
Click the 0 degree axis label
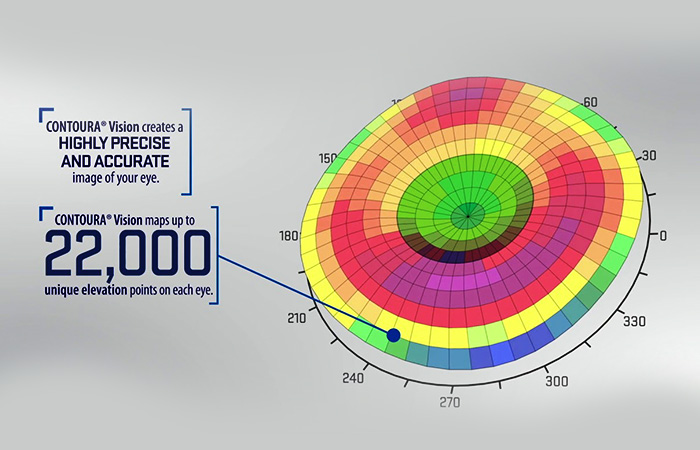(664, 236)
